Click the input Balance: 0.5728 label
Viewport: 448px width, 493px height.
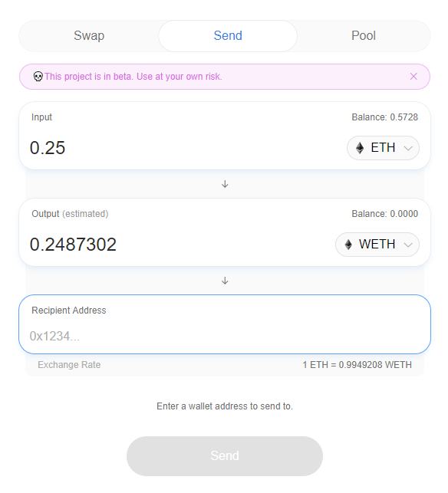point(384,117)
